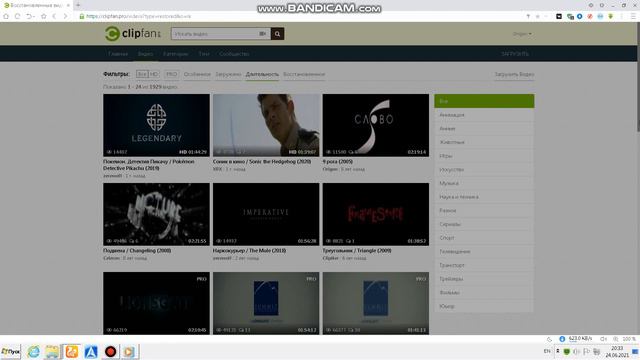
Task: Open the Changeling (2008) video thumbnail
Action: click(x=156, y=214)
